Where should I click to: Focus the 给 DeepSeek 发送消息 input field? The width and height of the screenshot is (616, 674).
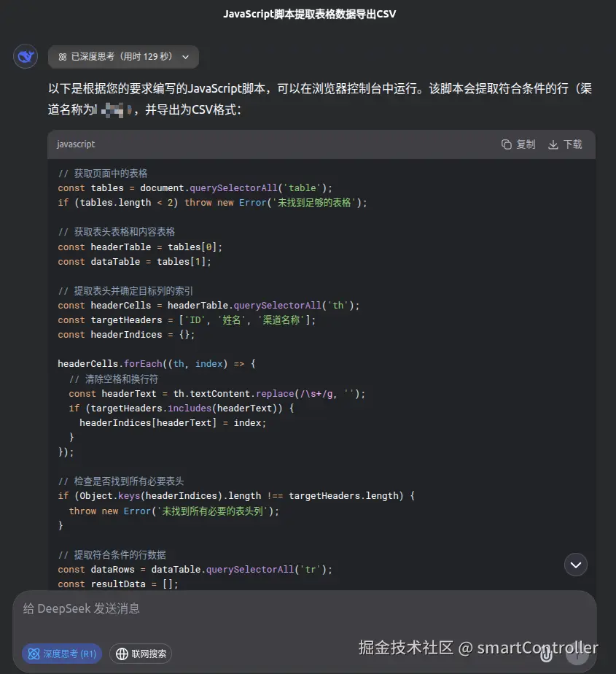click(305, 608)
